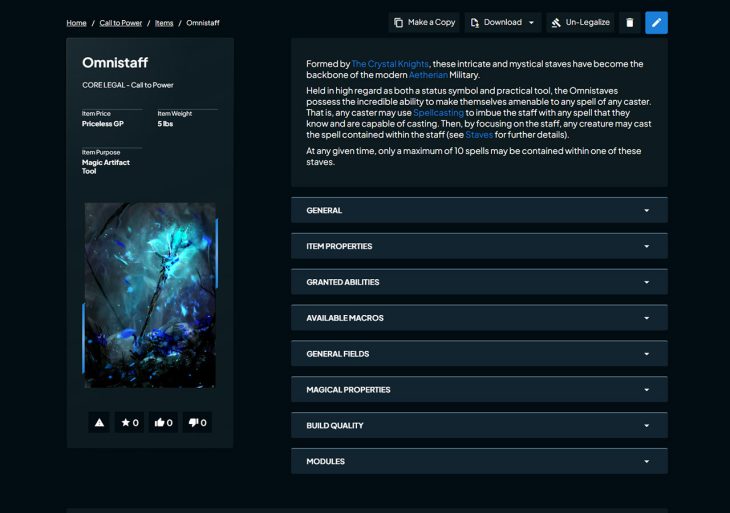This screenshot has width=730, height=513.
Task: Go to Home in the breadcrumb
Action: coord(76,23)
